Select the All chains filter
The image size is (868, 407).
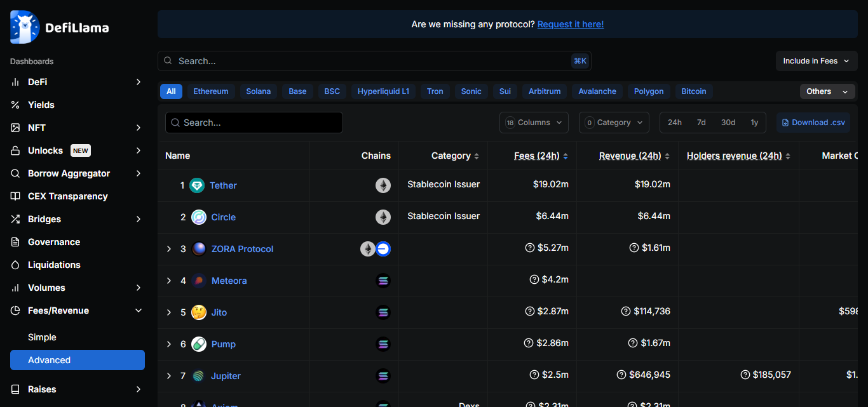171,91
